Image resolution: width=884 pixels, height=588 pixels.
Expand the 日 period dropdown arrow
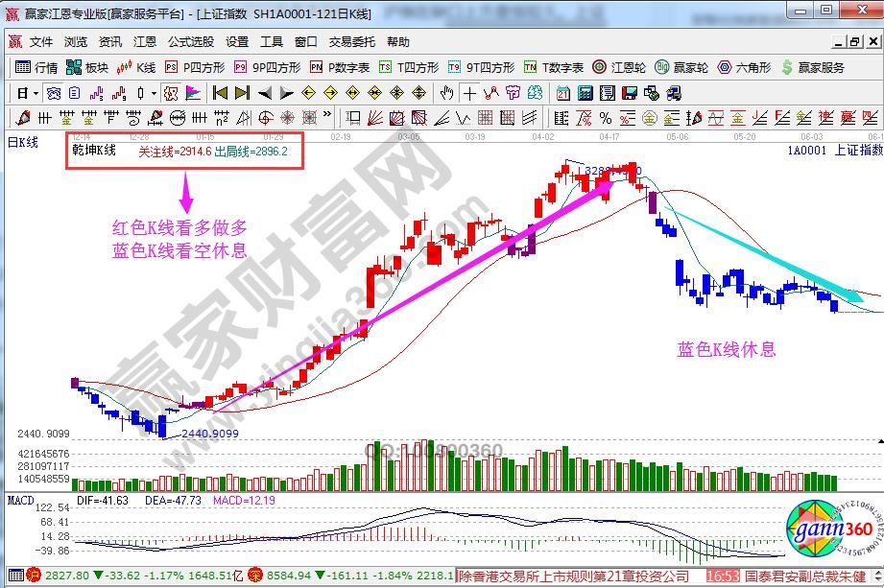pyautogui.click(x=36, y=93)
